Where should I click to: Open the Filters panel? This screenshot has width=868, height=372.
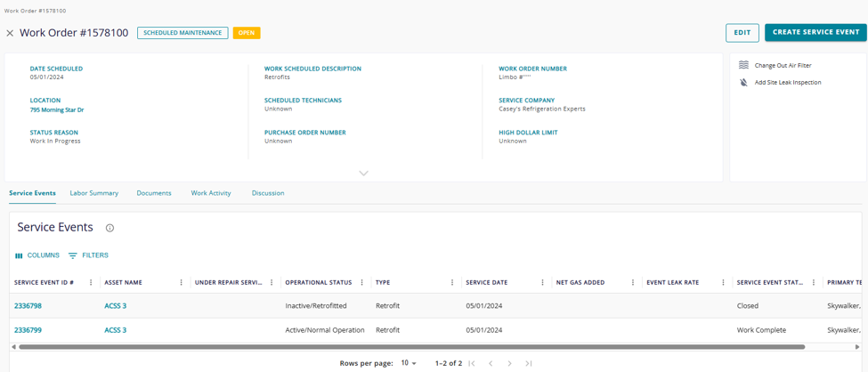[x=88, y=255]
